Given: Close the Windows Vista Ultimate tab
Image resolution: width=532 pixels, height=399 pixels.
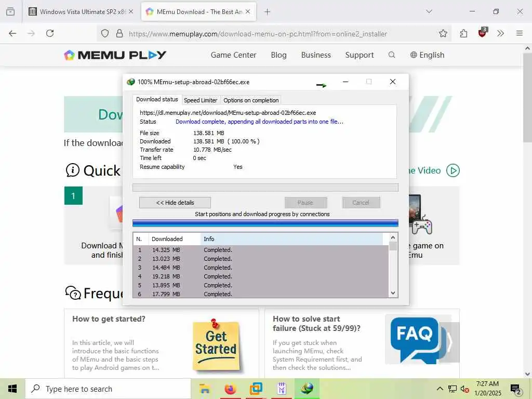Looking at the screenshot, I should 131,11.
